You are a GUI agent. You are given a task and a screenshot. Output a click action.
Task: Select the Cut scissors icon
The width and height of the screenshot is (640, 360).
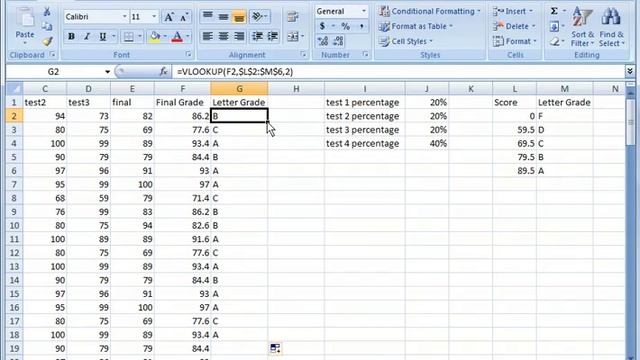point(47,12)
